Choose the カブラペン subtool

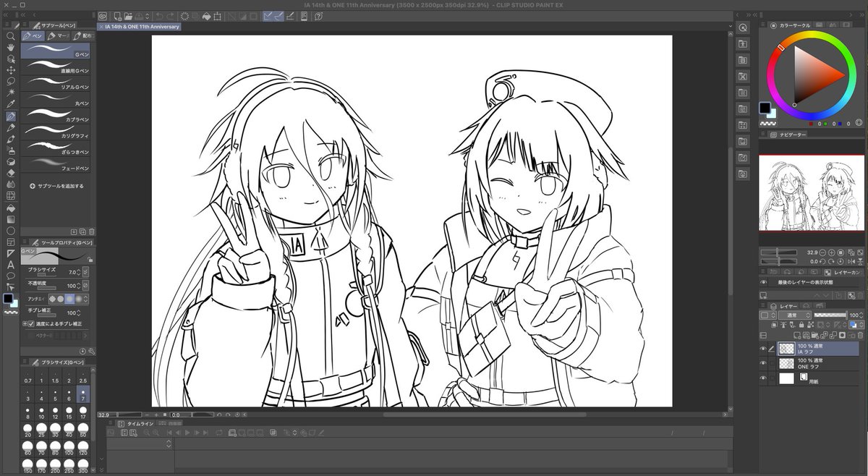(56, 116)
